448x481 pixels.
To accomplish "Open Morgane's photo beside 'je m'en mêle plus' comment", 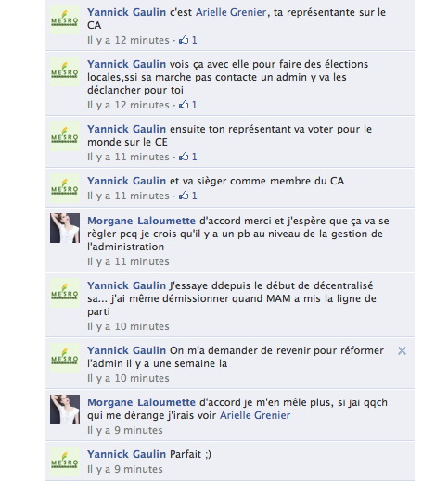I will (x=65, y=410).
